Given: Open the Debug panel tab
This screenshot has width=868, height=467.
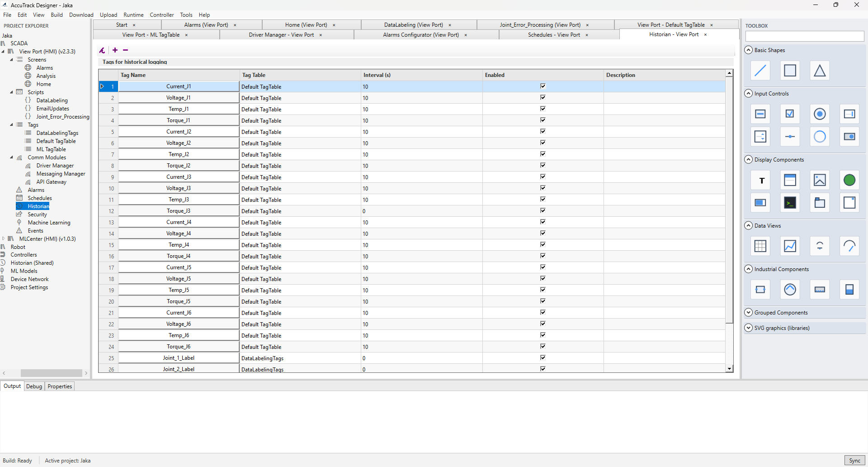Looking at the screenshot, I should (x=34, y=386).
